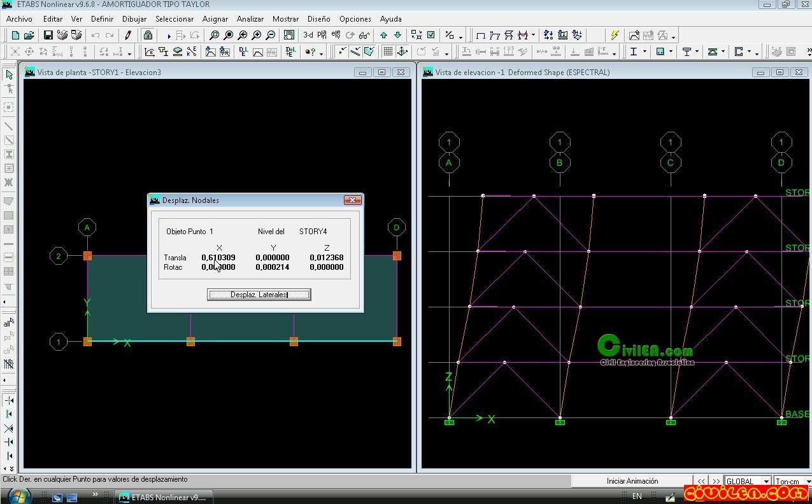Click the pencil edit icon in toolbar
The image size is (812, 504).
[128, 36]
